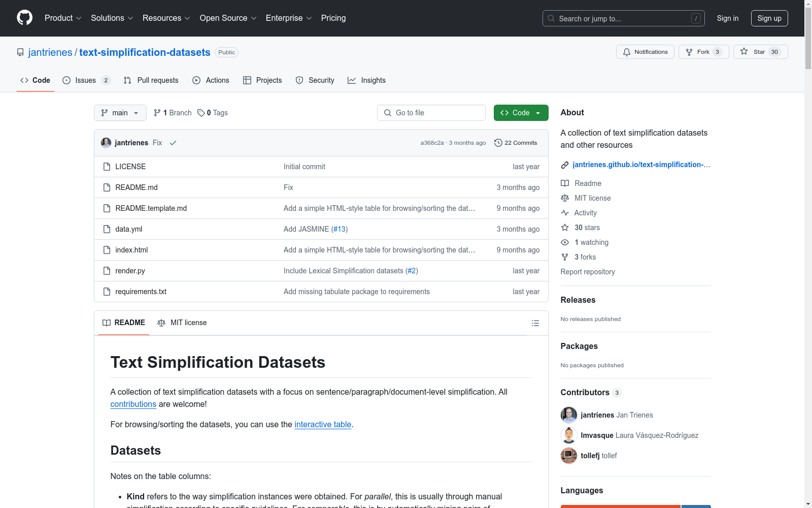Go to the GitHub homepage logo

(24, 18)
